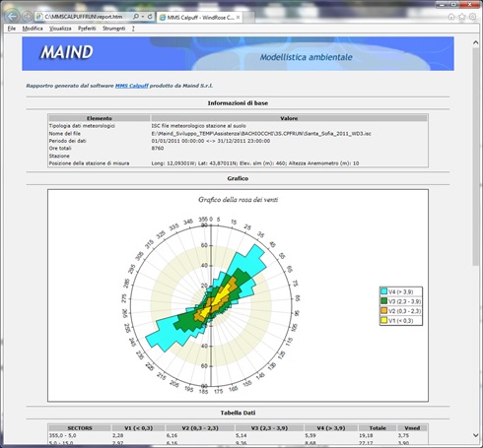Click the MAIND banner logo
This screenshot has height=448, width=483.
pos(67,52)
